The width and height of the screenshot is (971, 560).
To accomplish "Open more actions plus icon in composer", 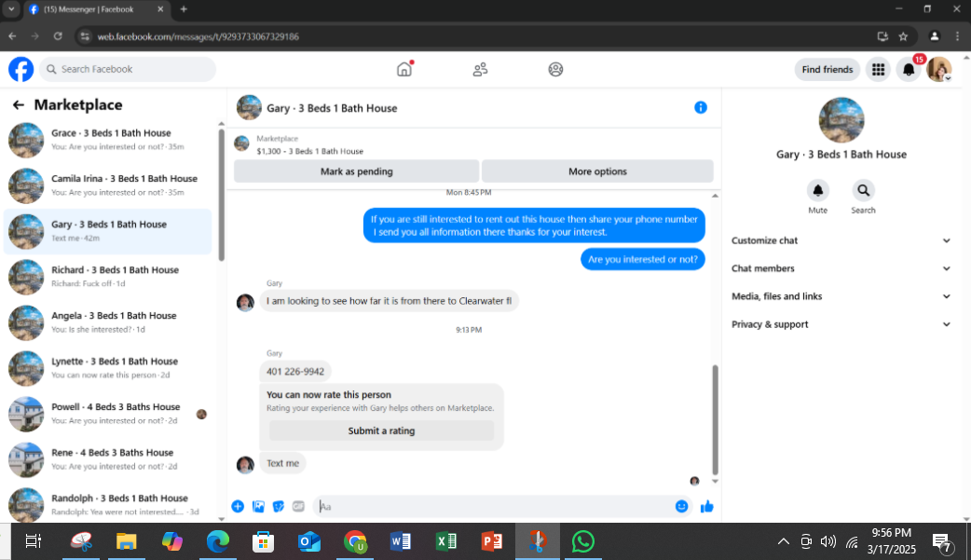I will coord(238,507).
